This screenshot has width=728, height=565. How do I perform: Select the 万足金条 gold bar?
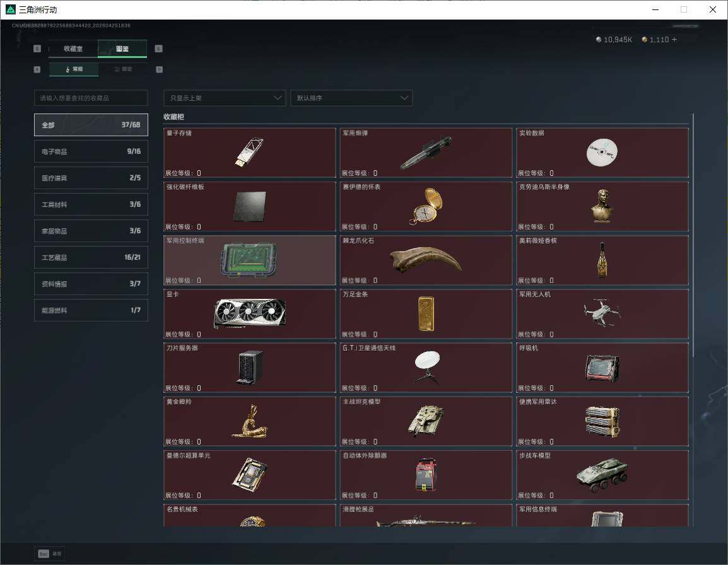(426, 314)
